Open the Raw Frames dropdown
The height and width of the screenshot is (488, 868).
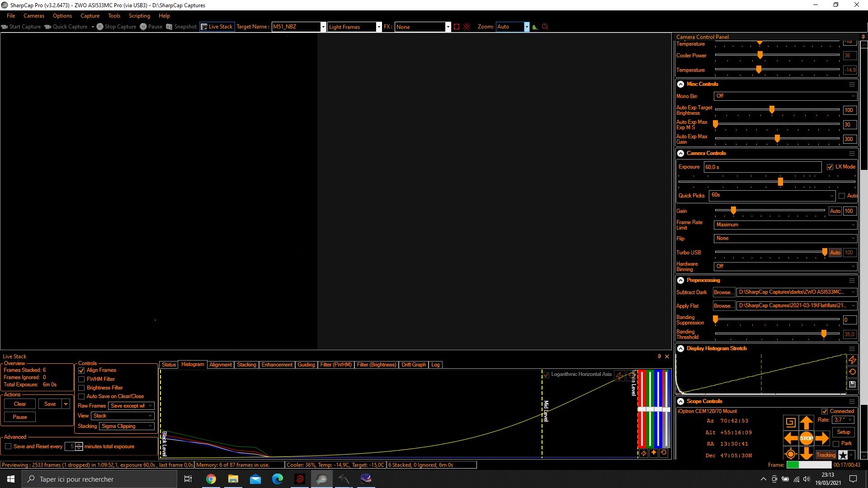tap(132, 406)
